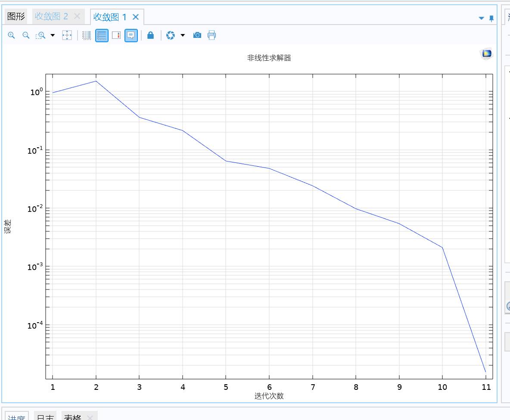Pin the graphics window with pin icon
The height and width of the screenshot is (420, 510).
point(491,18)
